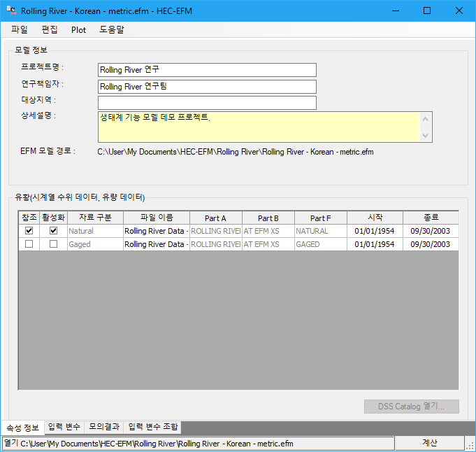Click Part A cell in Natural row

coord(216,231)
